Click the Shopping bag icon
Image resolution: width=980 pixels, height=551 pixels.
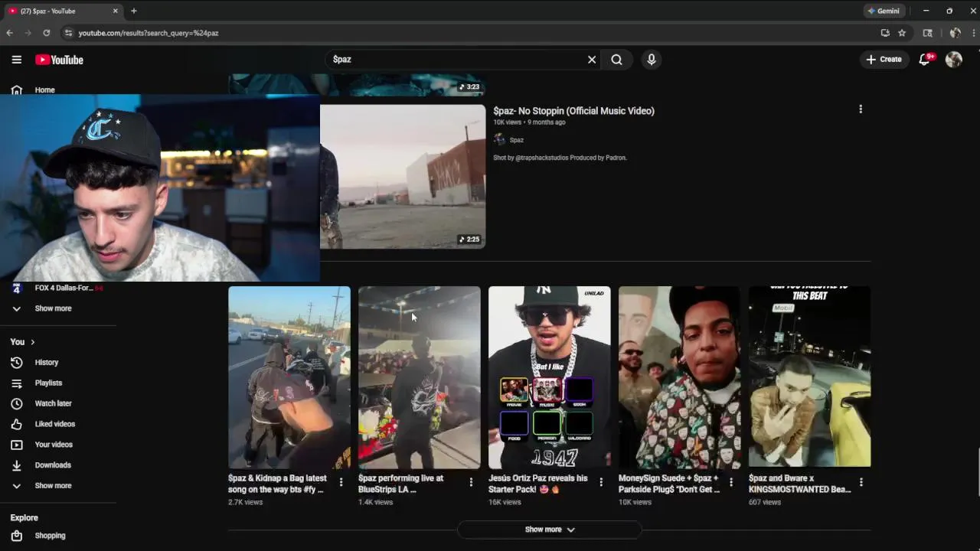tap(16, 536)
